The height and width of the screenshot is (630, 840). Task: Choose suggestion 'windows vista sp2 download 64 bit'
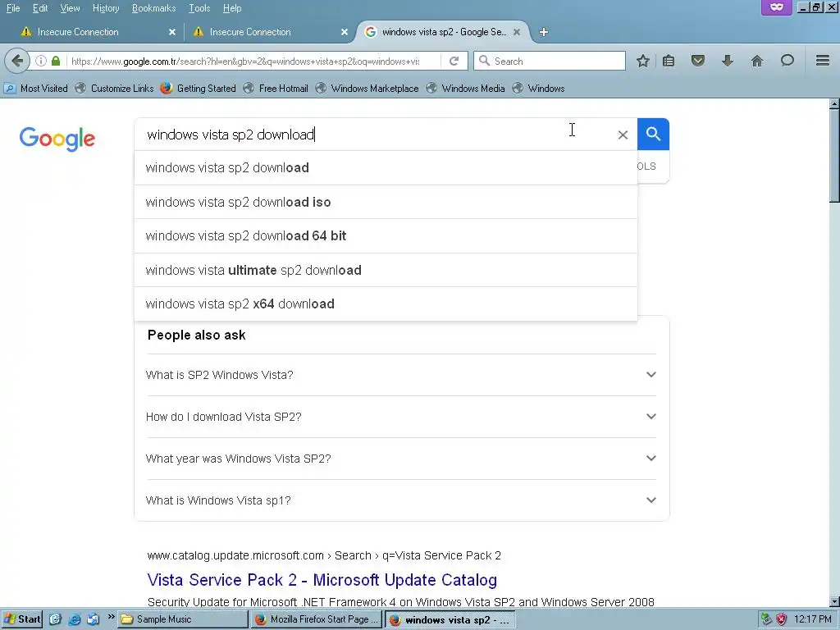386,235
